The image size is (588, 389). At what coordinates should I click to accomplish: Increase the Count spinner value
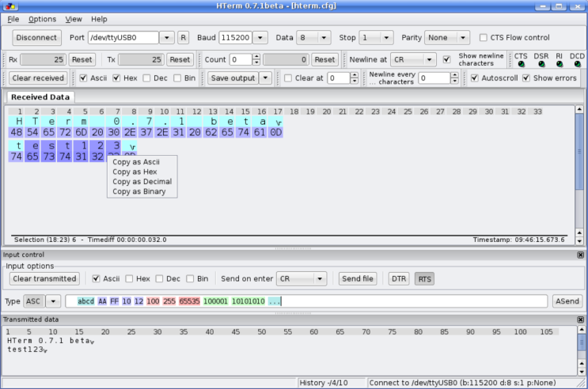click(256, 56)
